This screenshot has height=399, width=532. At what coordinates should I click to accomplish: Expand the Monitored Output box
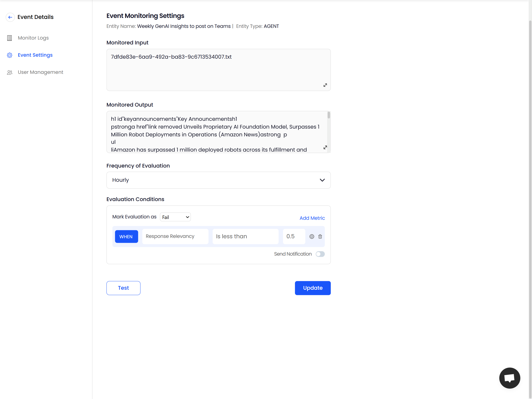point(325,147)
